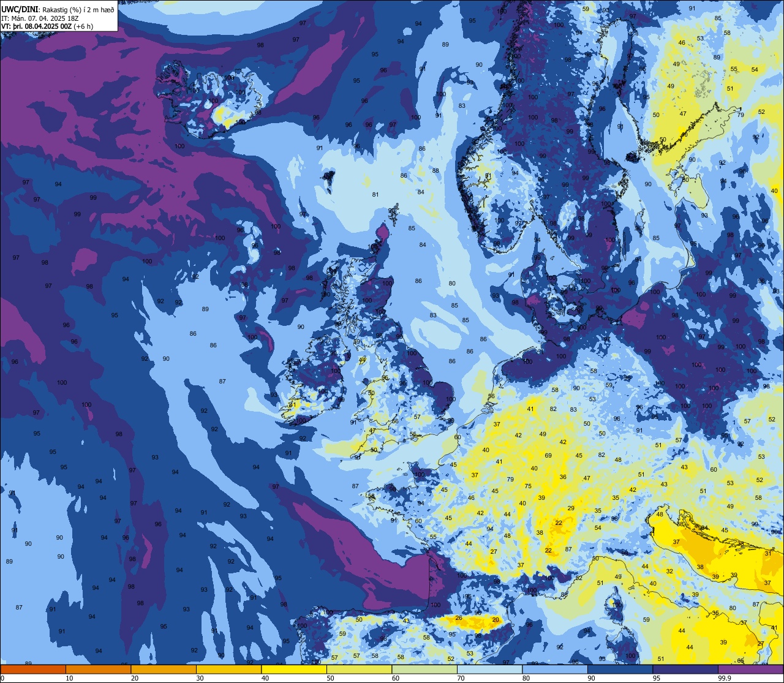The width and height of the screenshot is (784, 683).
Task: Click the humidity value "69" on the map
Action: [548, 455]
